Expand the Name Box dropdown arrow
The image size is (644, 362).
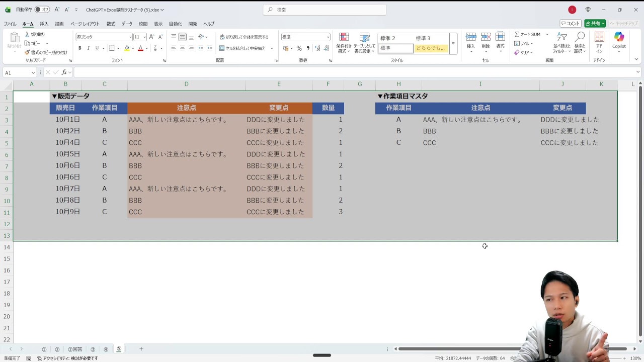coord(33,73)
